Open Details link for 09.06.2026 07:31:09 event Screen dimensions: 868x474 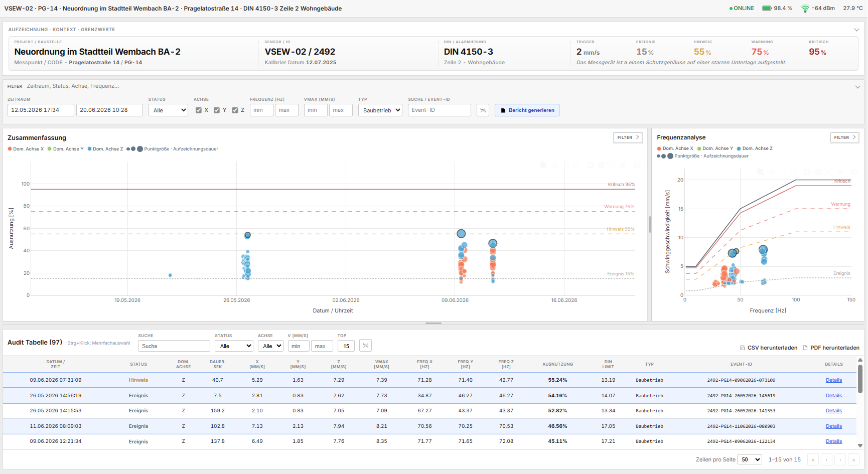coord(834,380)
